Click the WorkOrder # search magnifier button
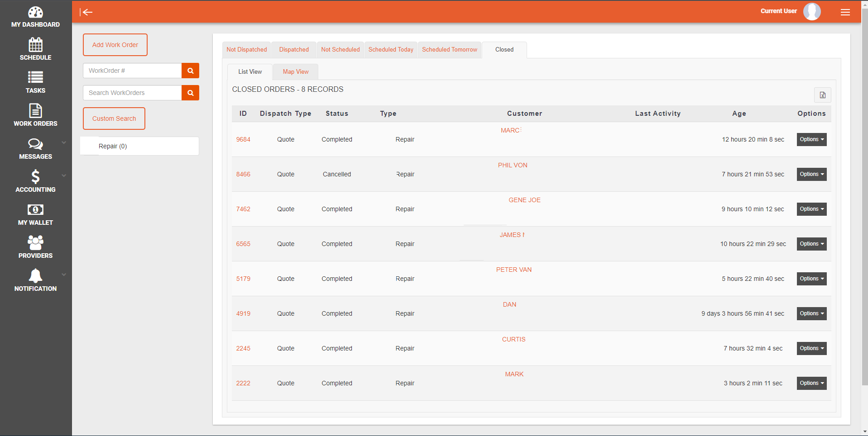 point(190,71)
